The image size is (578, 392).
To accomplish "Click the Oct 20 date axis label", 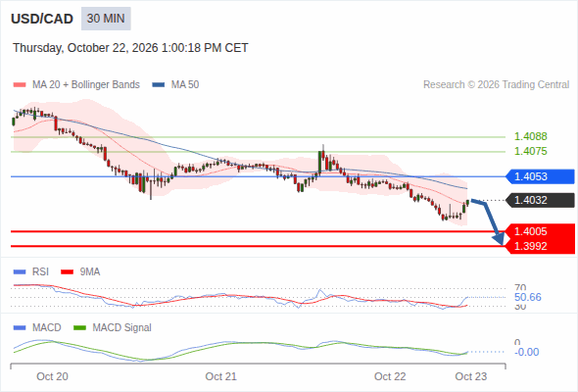I will coord(52,376).
